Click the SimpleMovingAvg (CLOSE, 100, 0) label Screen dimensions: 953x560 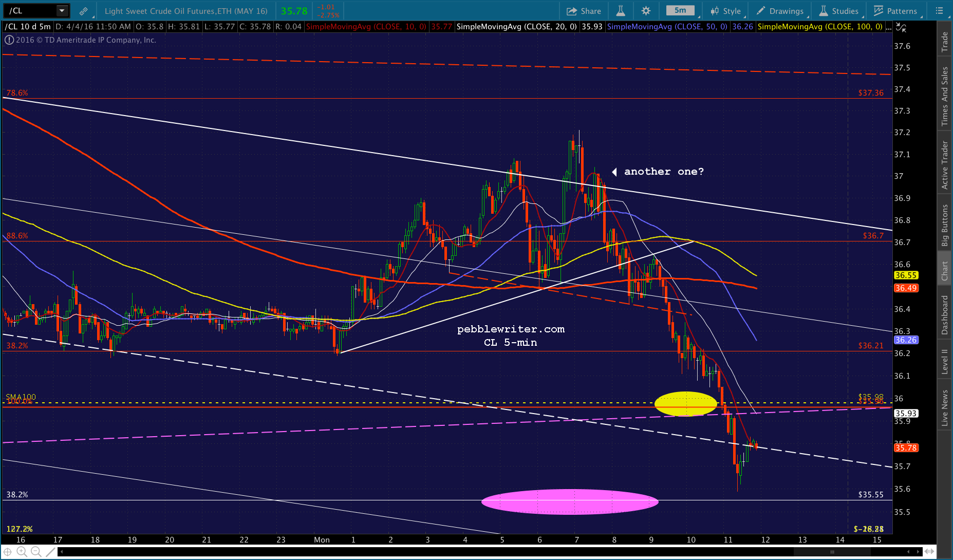pos(820,27)
